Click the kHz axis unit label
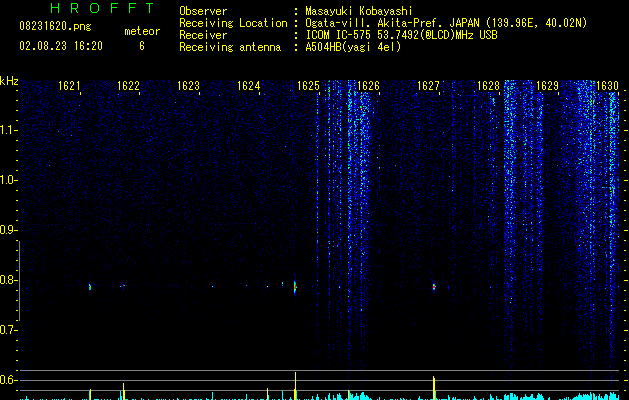Viewport: 629px width, 400px height. [x=9, y=81]
